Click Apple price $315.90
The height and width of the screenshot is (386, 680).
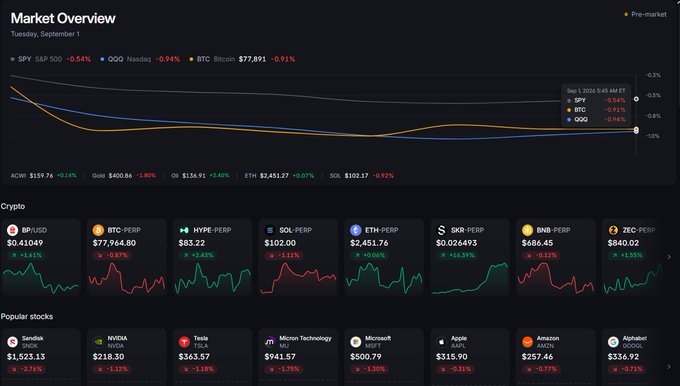click(x=451, y=357)
